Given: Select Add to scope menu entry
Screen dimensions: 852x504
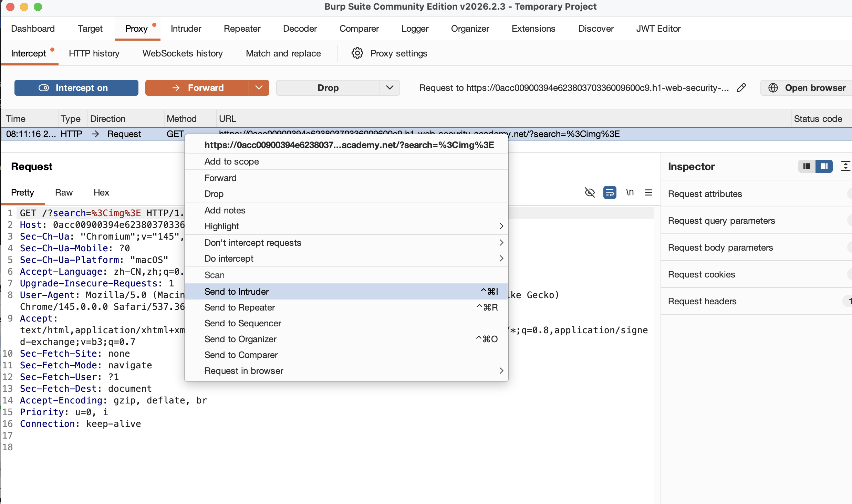Looking at the screenshot, I should click(231, 161).
